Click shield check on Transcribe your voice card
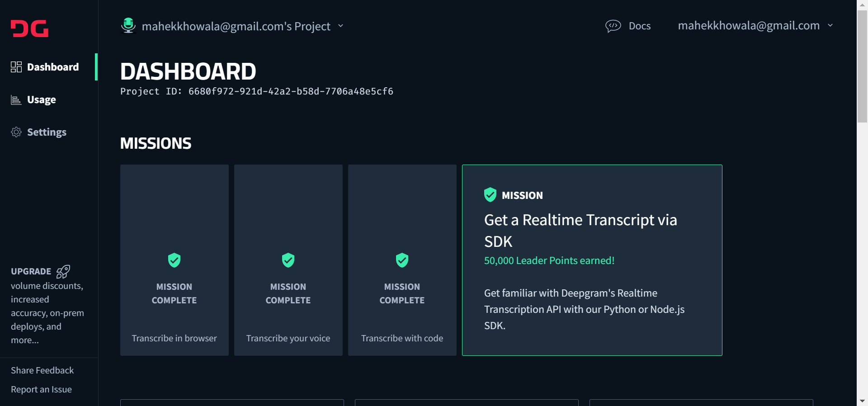 288,260
